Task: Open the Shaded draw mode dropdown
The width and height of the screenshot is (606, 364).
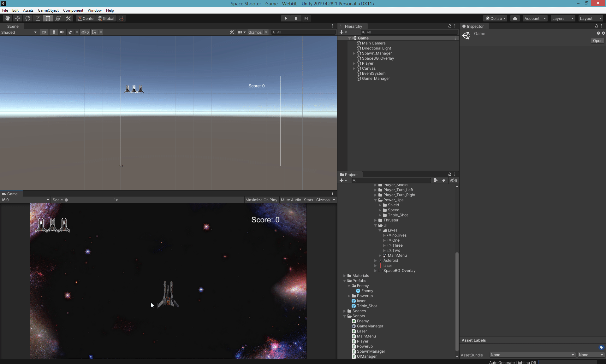Action: pos(19,32)
